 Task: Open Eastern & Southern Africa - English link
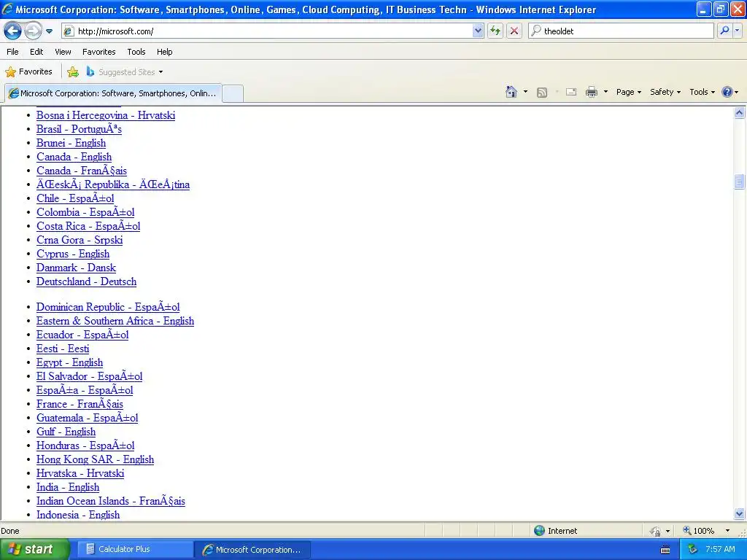[x=115, y=321]
